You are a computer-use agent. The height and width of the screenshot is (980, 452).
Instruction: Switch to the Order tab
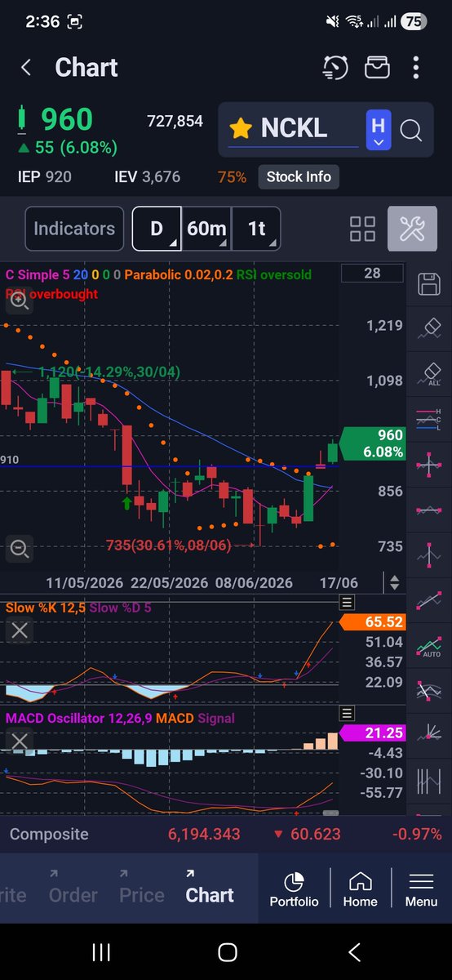73,894
